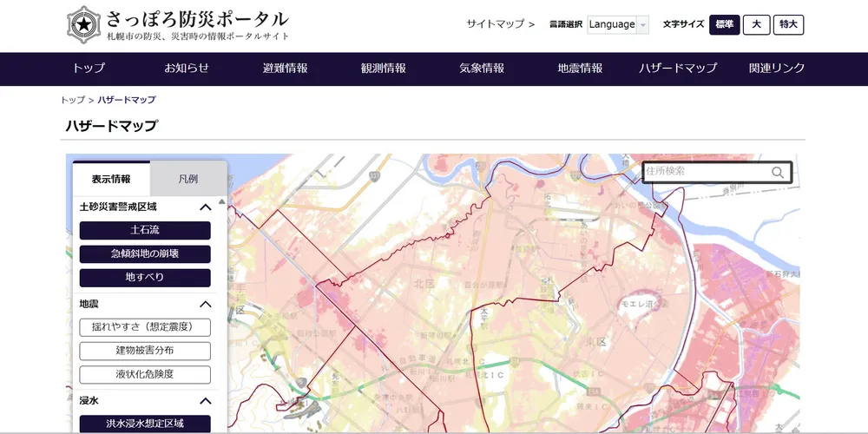Select the 表示情報 tab

111,179
